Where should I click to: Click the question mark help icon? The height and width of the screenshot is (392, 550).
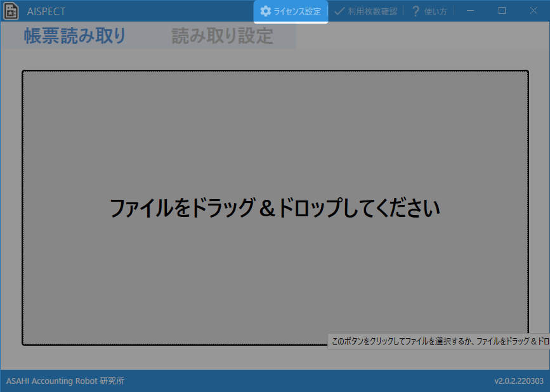coord(416,11)
